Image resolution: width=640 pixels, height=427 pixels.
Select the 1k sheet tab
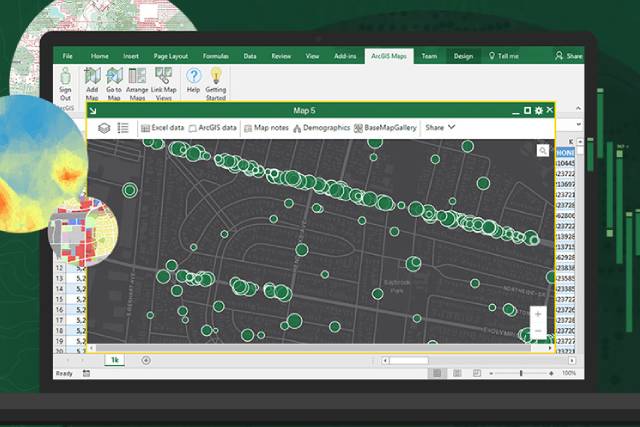(115, 360)
